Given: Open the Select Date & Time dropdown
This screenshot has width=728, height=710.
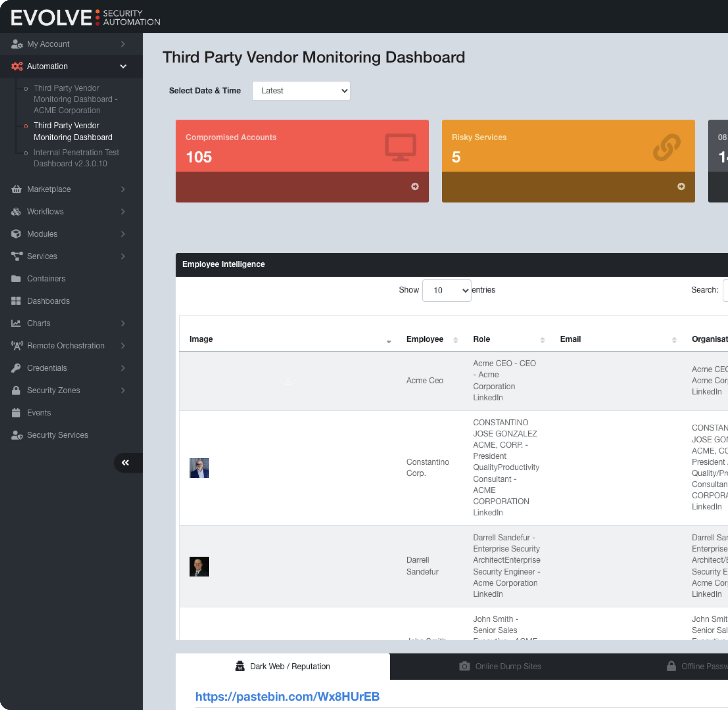Looking at the screenshot, I should [301, 91].
